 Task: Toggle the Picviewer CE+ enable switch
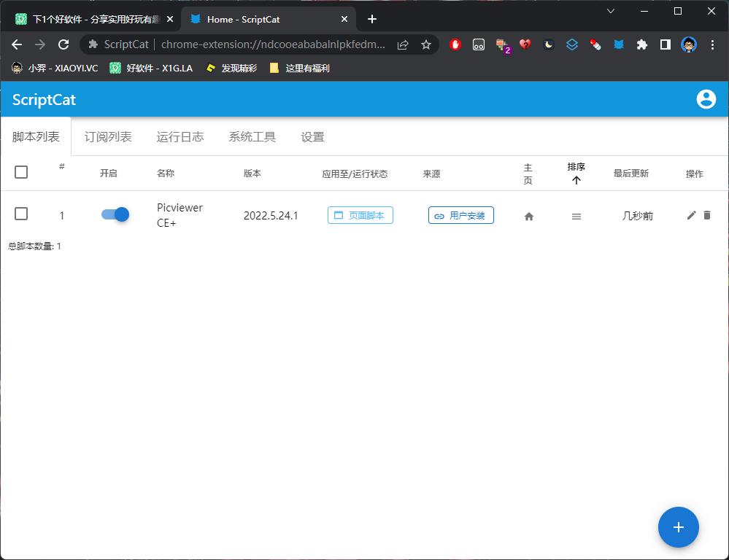[x=115, y=214]
